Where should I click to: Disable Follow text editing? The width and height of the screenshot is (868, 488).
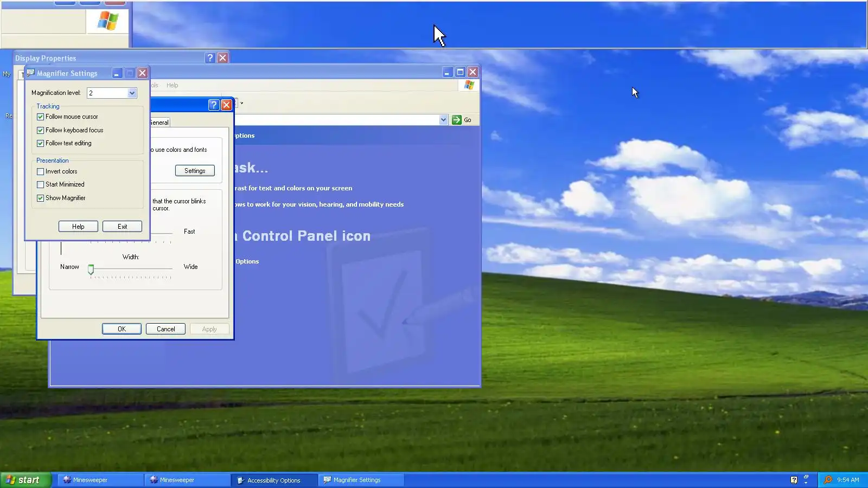pyautogui.click(x=40, y=143)
